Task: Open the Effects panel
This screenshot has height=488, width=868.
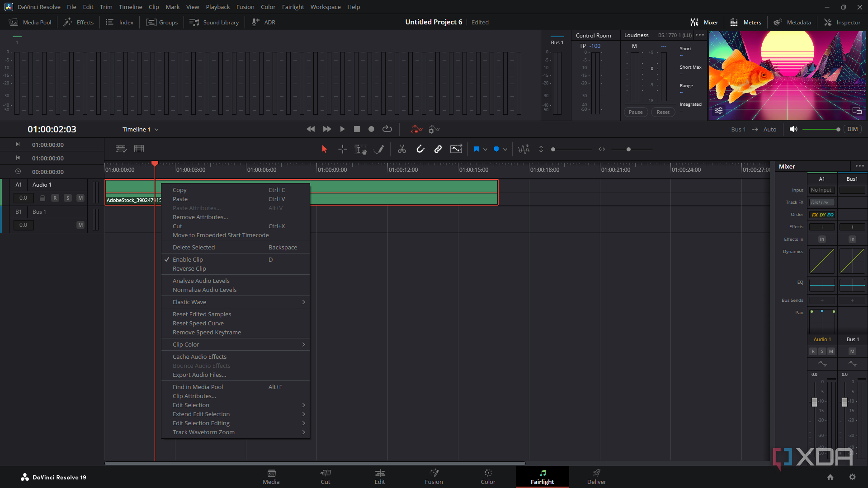Action: pos(79,22)
